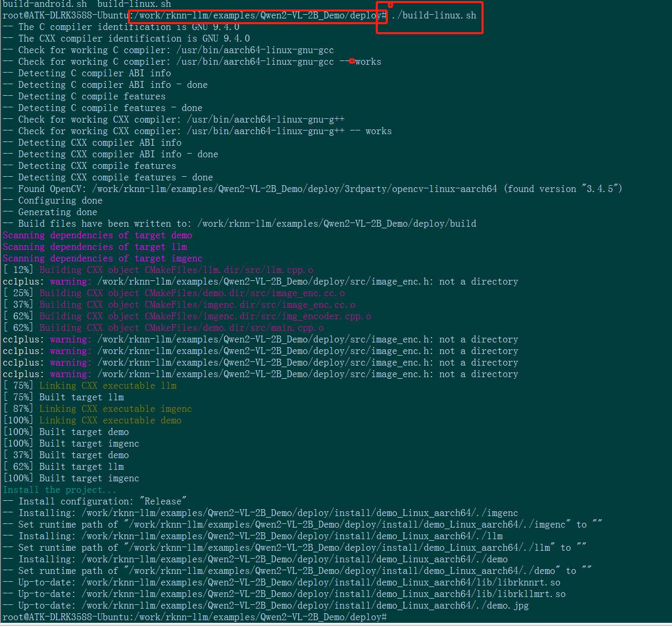Select the build-linux.sh filename at top
Image resolution: width=672 pixels, height=627 pixels.
(x=133, y=4)
